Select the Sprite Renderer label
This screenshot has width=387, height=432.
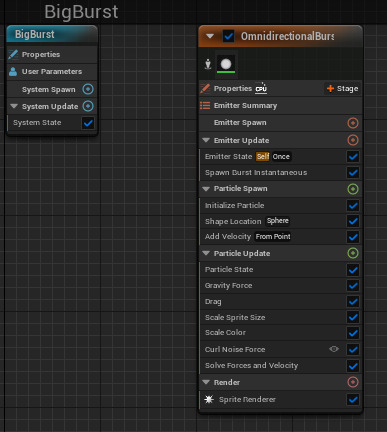247,399
